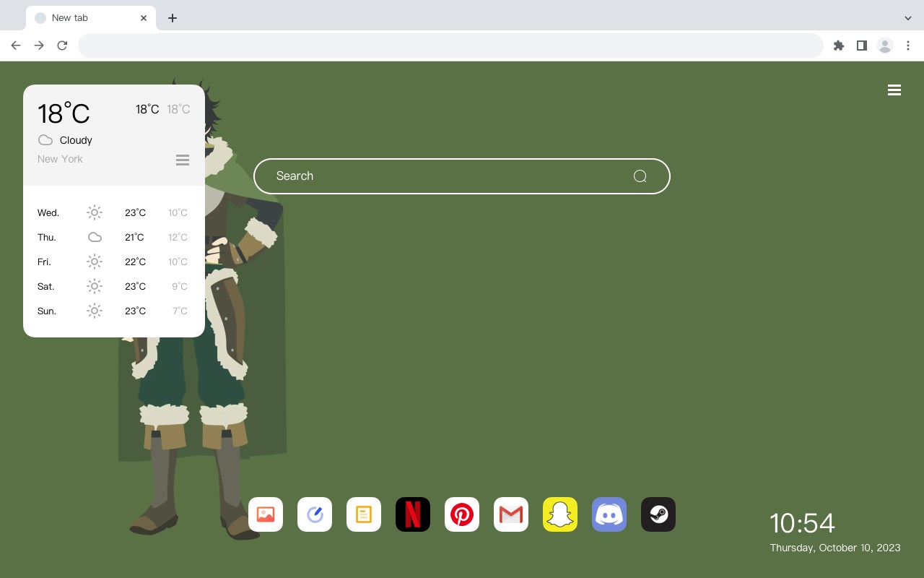Open the browser profile avatar

coord(885,46)
